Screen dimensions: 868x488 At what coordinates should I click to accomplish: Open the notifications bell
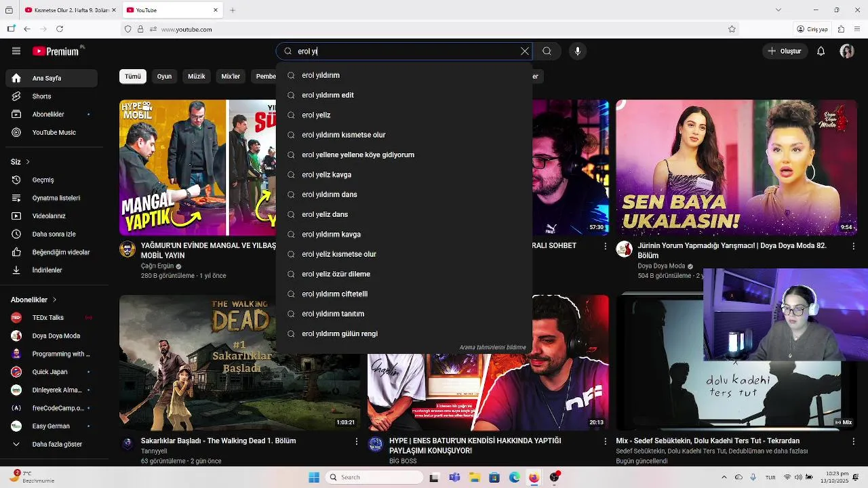(821, 51)
